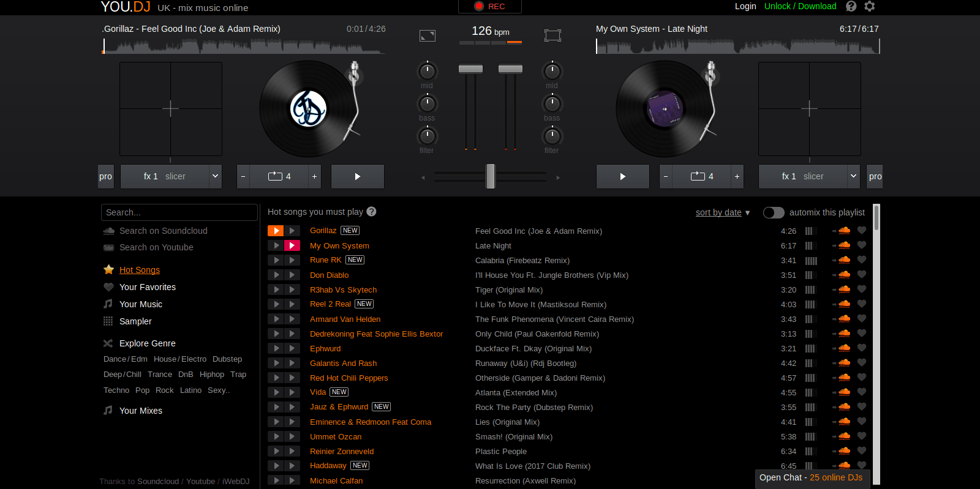Play the left deck

click(358, 176)
